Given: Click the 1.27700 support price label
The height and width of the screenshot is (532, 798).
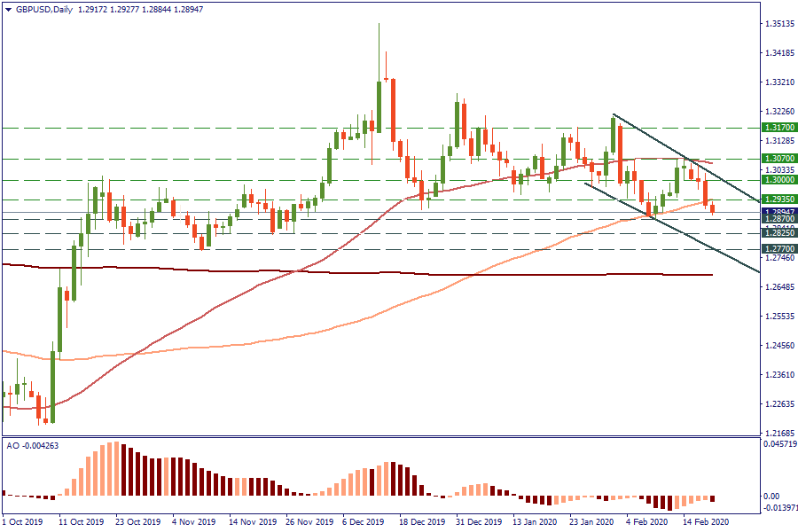Looking at the screenshot, I should point(778,249).
